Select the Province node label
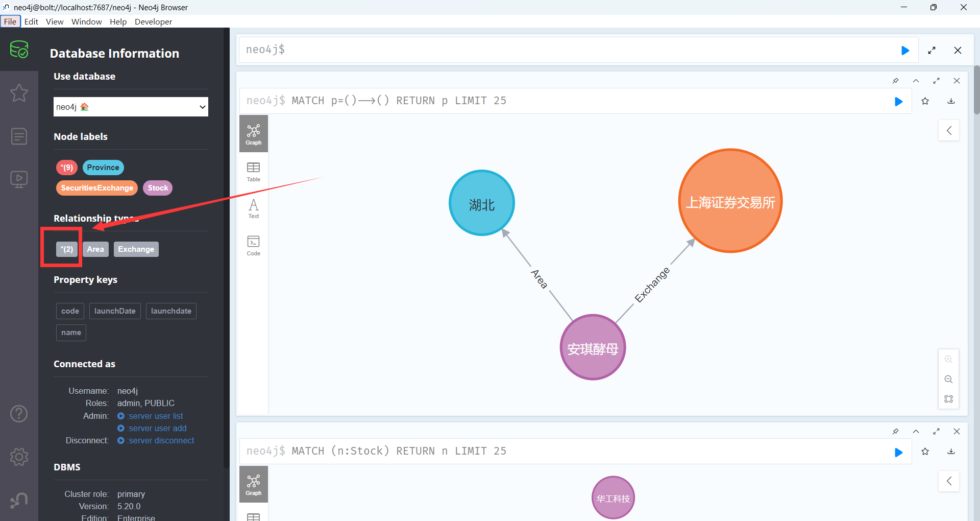980x521 pixels. tap(103, 168)
